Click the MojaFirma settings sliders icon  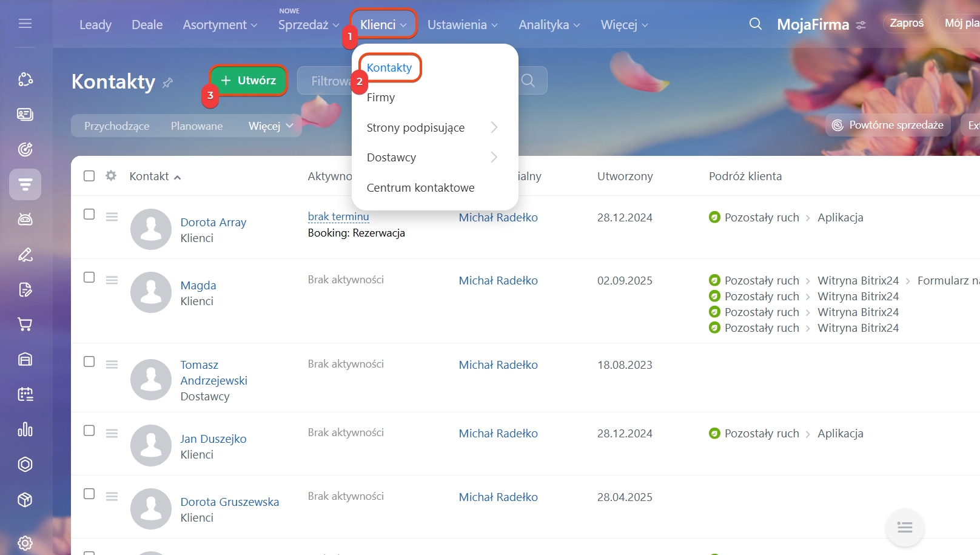click(x=861, y=25)
